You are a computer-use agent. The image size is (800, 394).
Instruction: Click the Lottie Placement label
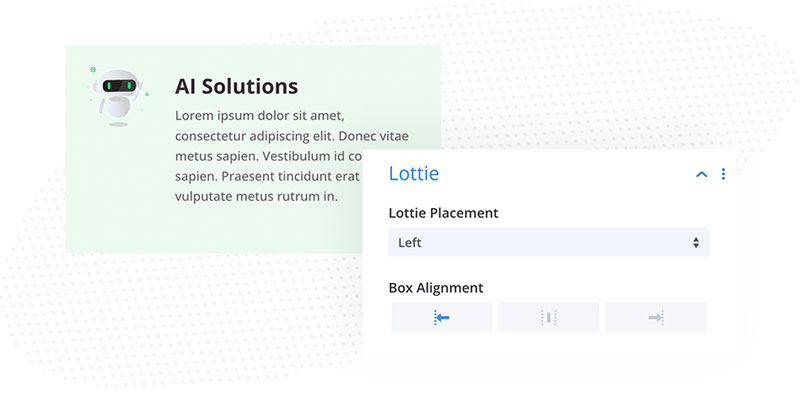point(443,213)
